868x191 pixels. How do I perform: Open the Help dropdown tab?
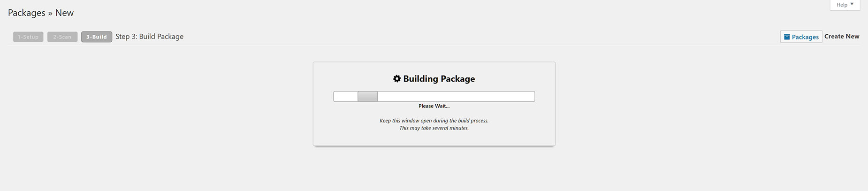click(x=845, y=5)
